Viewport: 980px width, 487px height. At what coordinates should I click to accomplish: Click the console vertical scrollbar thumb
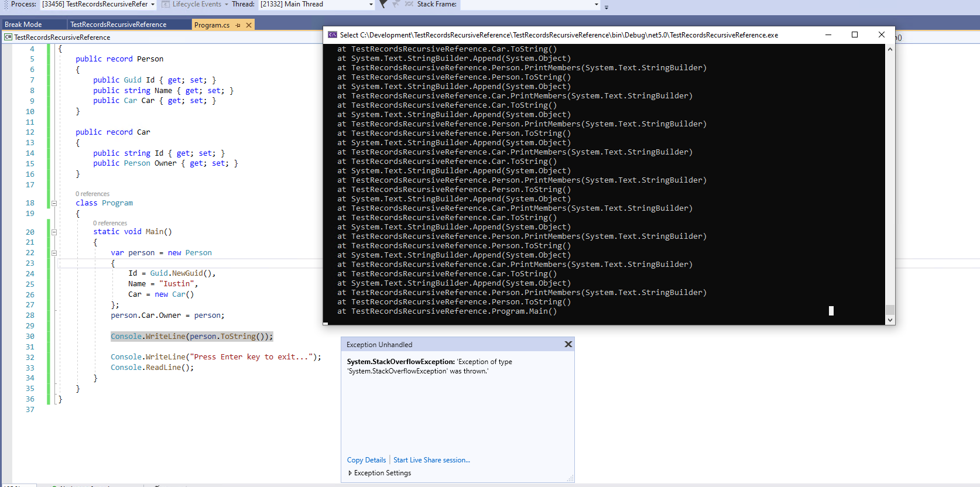coord(890,310)
